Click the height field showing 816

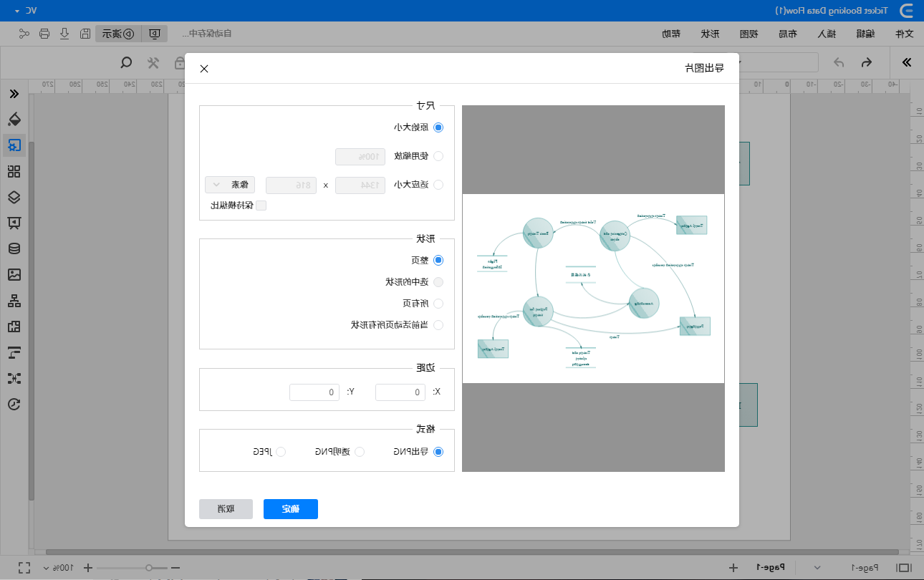[291, 185]
